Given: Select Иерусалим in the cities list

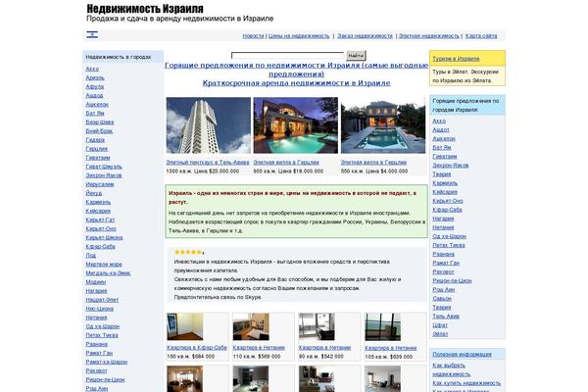Looking at the screenshot, I should [100, 184].
